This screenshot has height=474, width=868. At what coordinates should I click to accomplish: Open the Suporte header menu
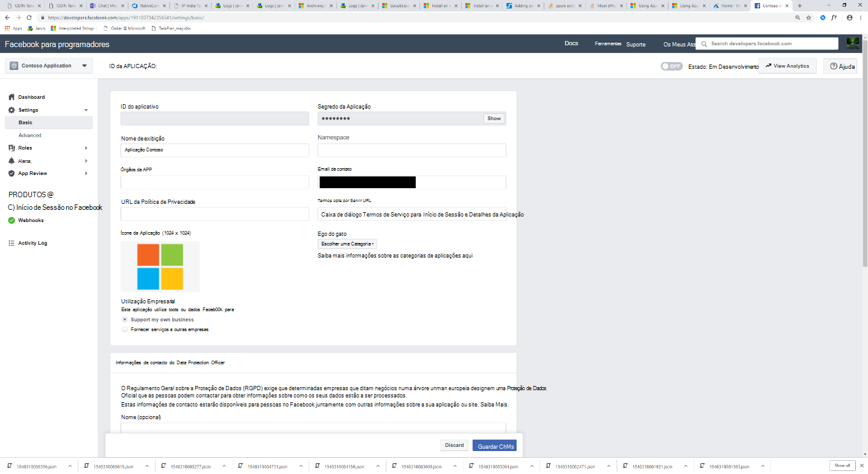click(636, 44)
